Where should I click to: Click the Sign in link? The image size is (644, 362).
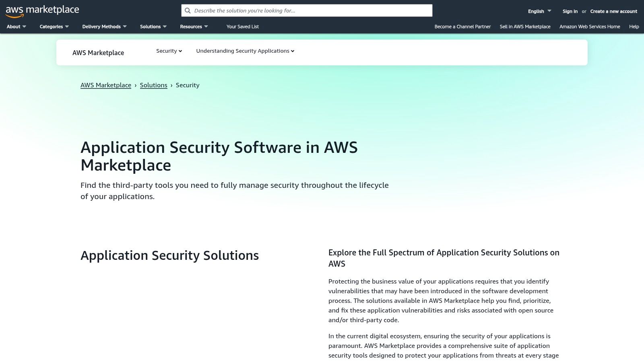point(570,11)
